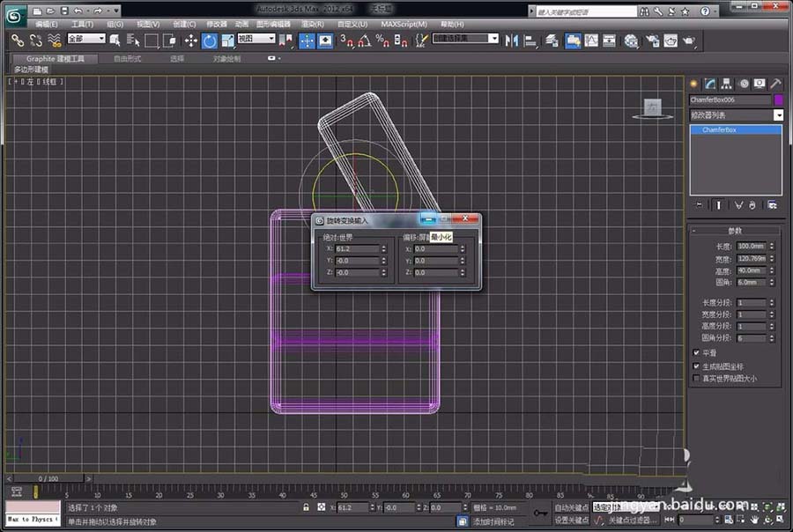Switch to the 自由形式 ribbon tab
Image resolution: width=793 pixels, height=532 pixels.
(128, 59)
